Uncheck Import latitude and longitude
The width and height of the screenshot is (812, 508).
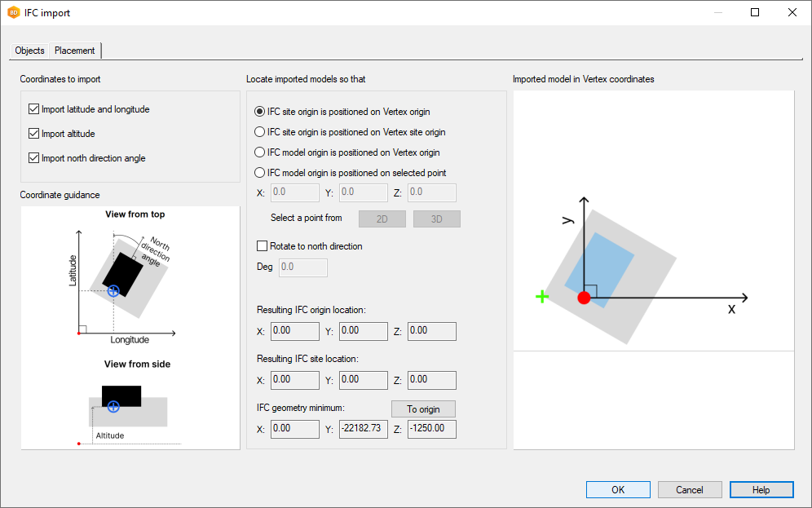pos(34,109)
